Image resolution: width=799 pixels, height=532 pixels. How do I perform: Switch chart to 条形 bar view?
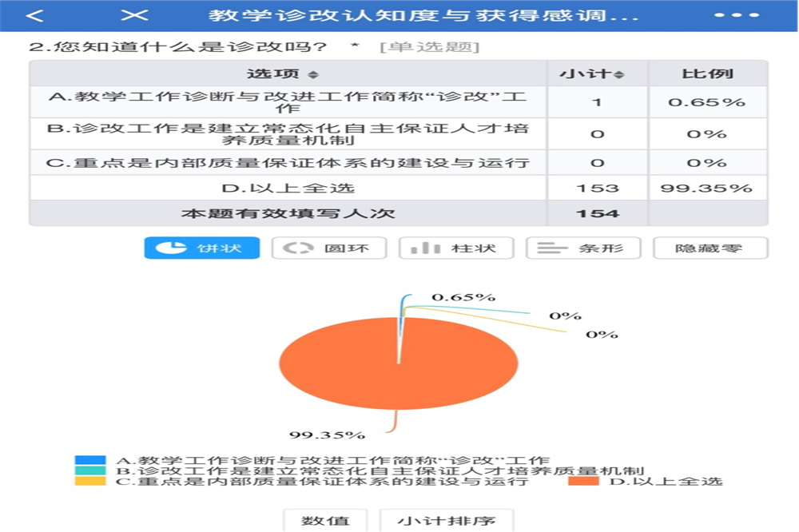pos(583,248)
